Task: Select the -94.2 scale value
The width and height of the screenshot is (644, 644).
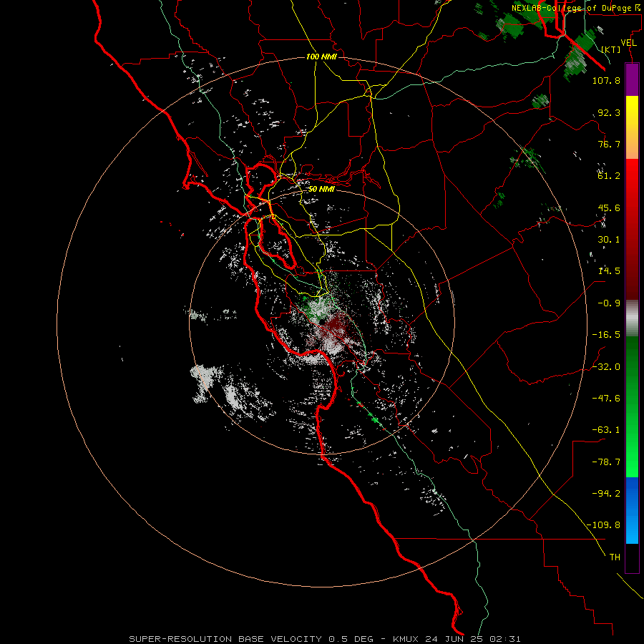Action: [606, 494]
